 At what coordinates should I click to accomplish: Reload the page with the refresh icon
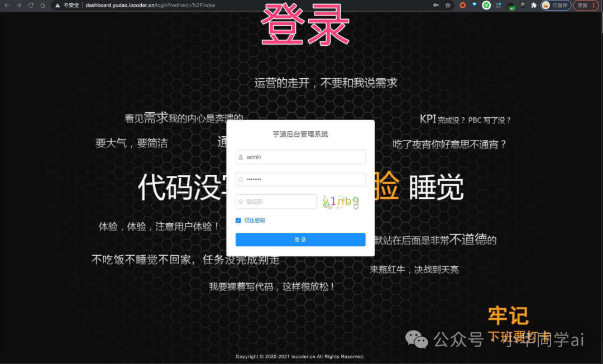click(x=31, y=5)
